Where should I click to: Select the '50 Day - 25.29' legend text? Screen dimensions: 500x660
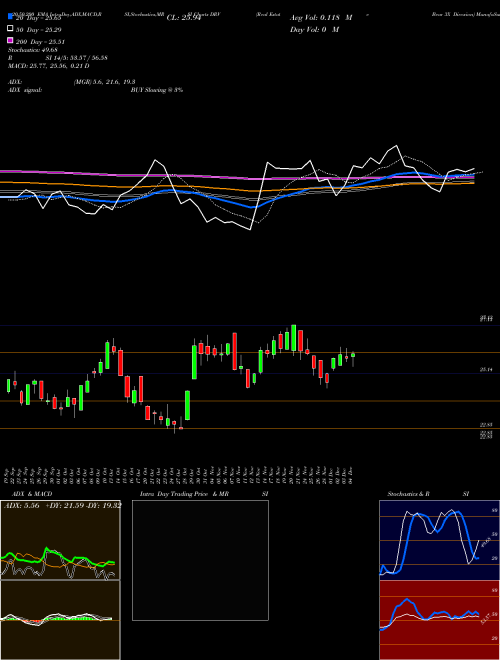click(x=38, y=30)
